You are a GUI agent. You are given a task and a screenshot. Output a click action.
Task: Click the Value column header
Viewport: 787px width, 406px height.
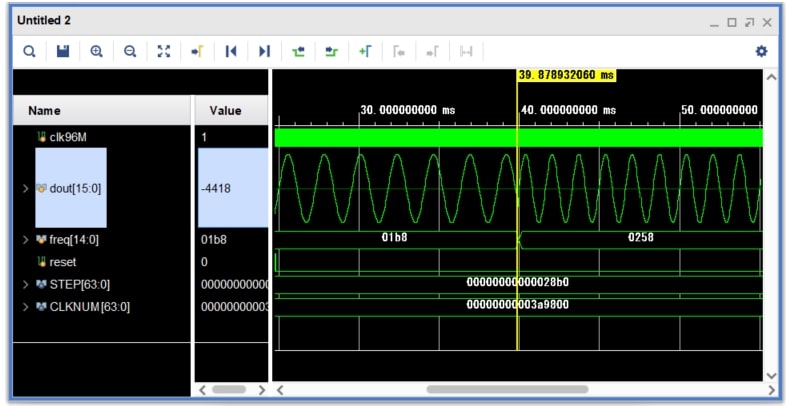pos(231,110)
